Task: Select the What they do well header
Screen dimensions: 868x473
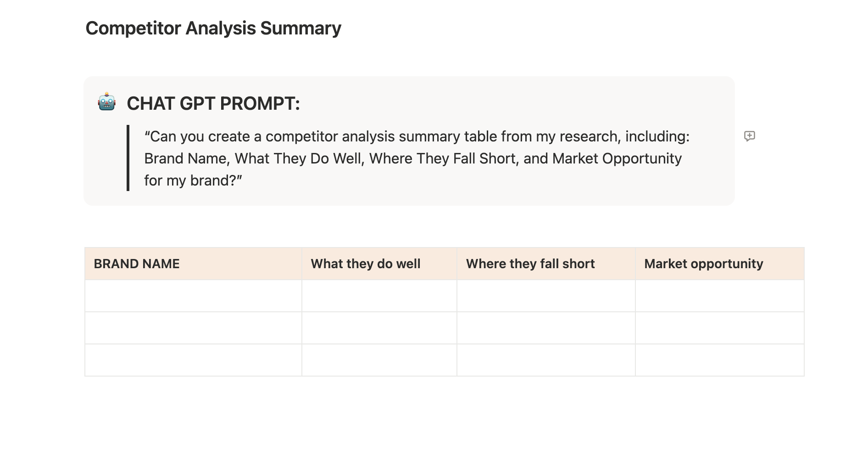Action: tap(379, 264)
